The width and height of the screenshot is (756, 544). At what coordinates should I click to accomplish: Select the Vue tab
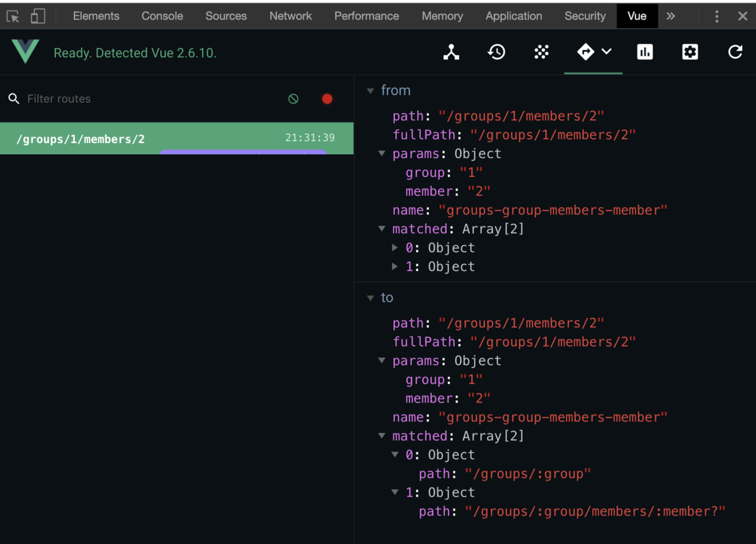(x=637, y=16)
